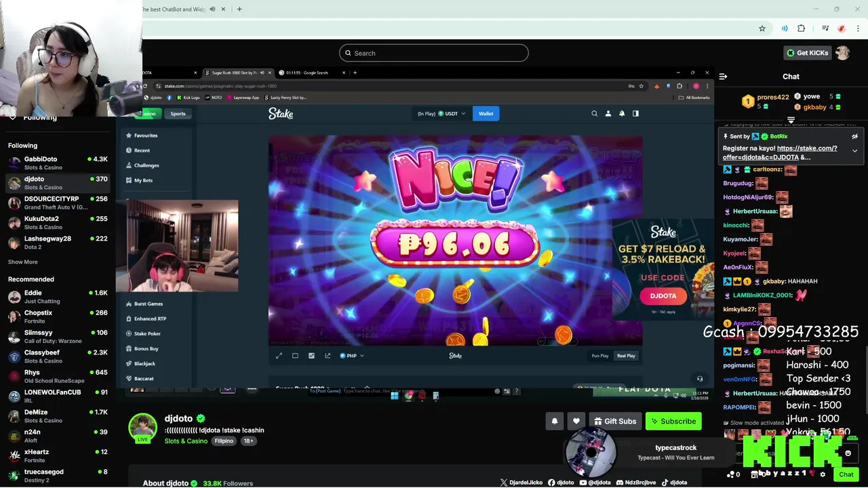Image resolution: width=868 pixels, height=488 pixels.
Task: Toggle notification bell for djdoto
Action: click(x=554, y=422)
